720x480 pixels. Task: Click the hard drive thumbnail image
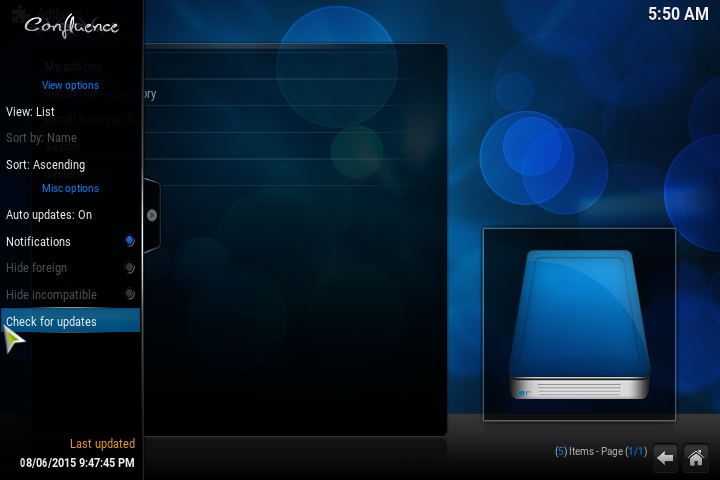point(579,324)
